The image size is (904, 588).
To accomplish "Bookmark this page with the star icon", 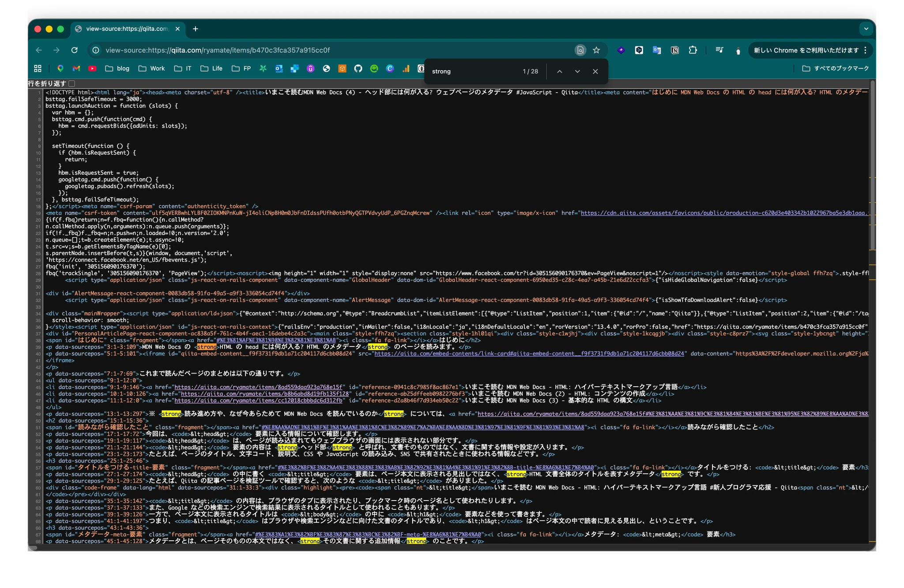I will click(x=596, y=50).
